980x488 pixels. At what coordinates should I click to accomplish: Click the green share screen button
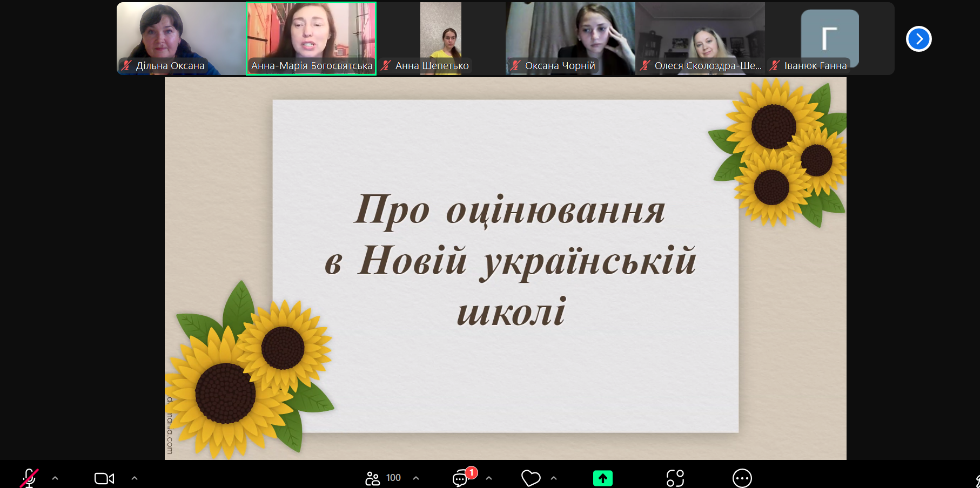(x=602, y=478)
